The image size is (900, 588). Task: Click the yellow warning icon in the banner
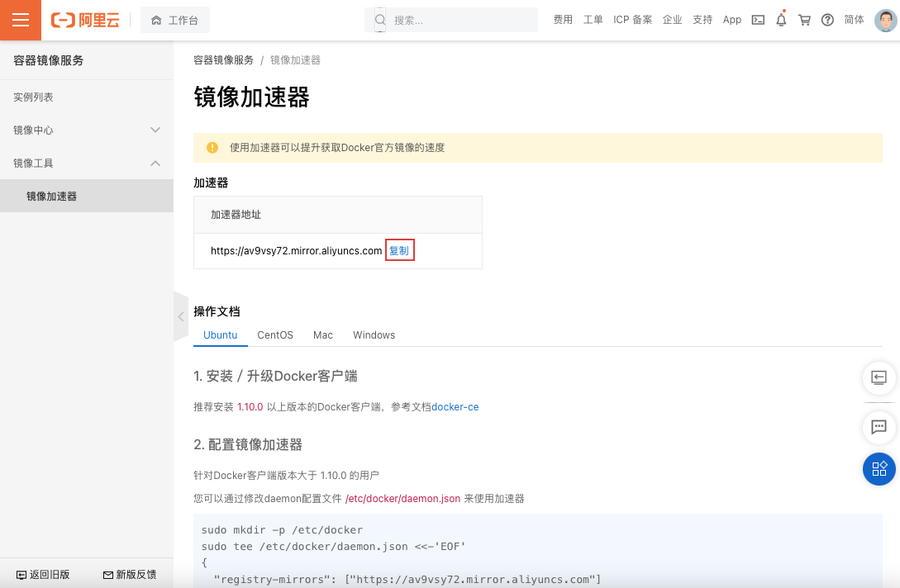pos(212,148)
